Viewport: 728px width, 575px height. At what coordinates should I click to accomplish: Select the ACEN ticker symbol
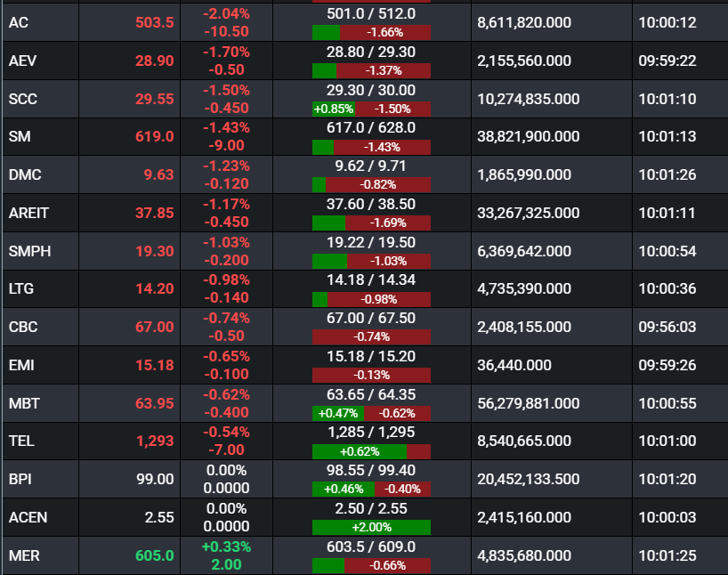tap(29, 517)
